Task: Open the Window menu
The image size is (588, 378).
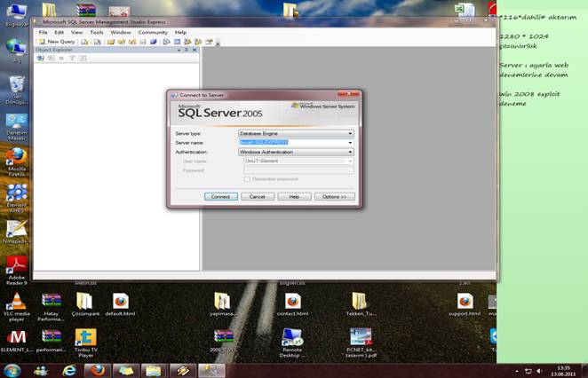Action: coord(121,32)
